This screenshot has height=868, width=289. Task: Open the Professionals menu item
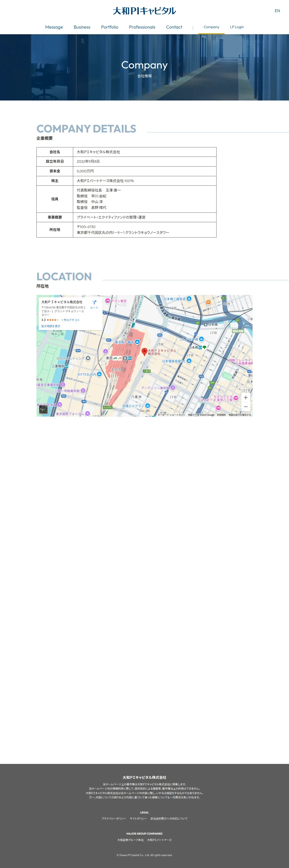pyautogui.click(x=142, y=27)
